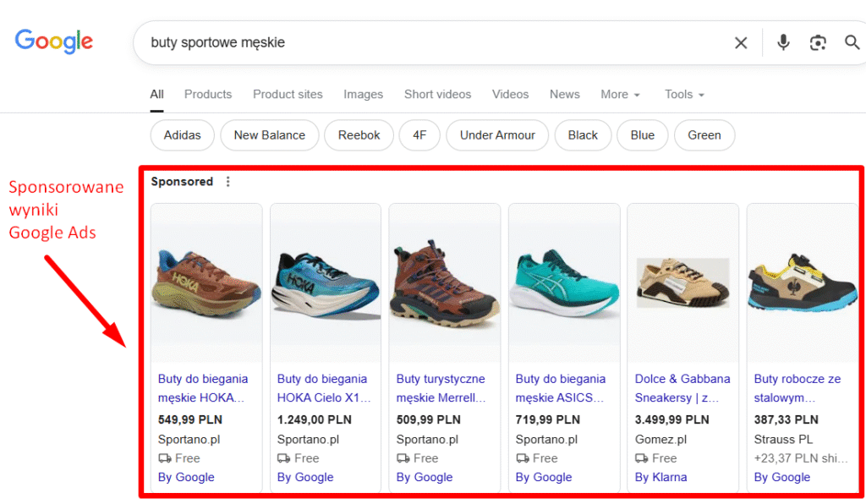
Task: Click the search magnifier icon
Action: pyautogui.click(x=852, y=42)
